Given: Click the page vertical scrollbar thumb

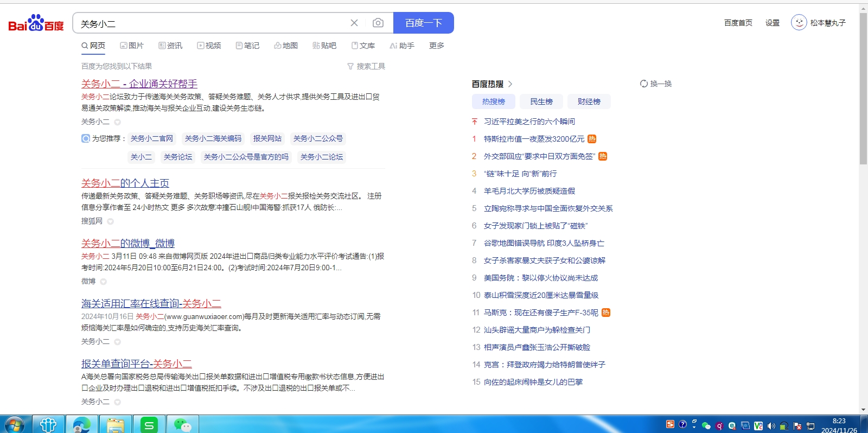Looking at the screenshot, I should click(x=863, y=88).
